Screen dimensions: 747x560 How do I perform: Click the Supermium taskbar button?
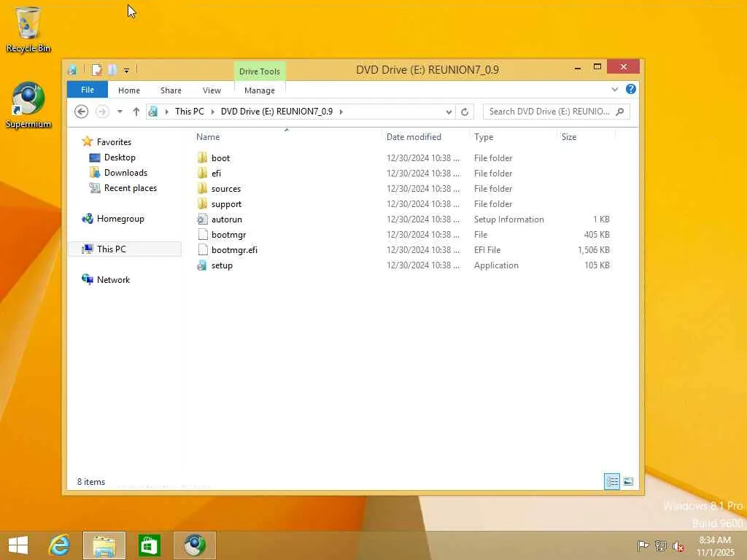(194, 545)
